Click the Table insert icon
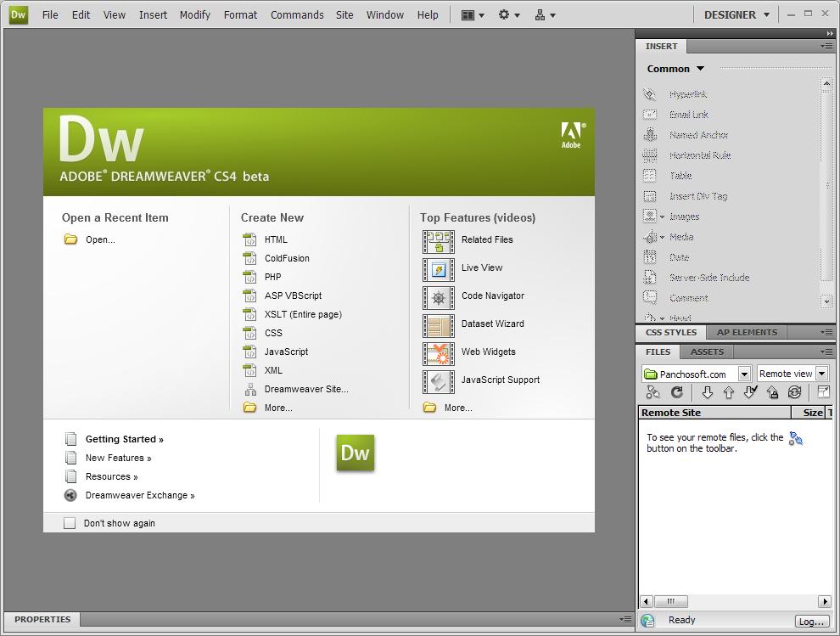840x636 pixels. [x=650, y=176]
